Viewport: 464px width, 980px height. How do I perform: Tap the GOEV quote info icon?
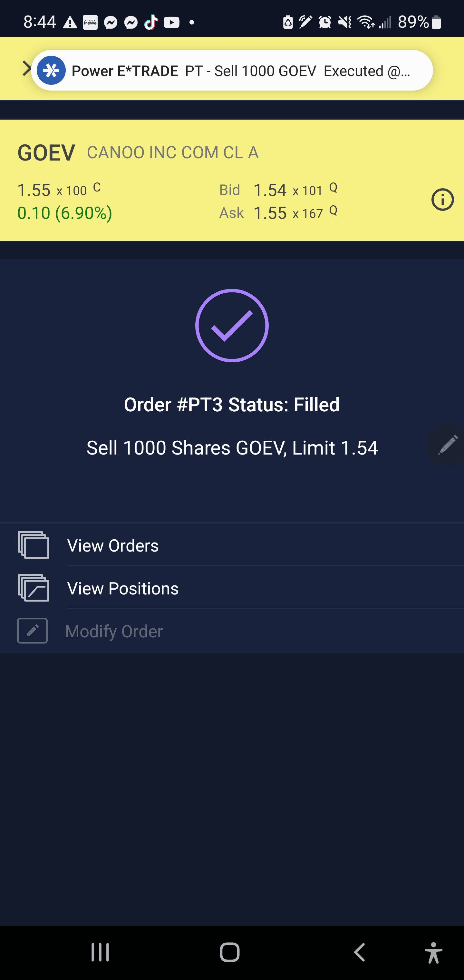tap(442, 200)
